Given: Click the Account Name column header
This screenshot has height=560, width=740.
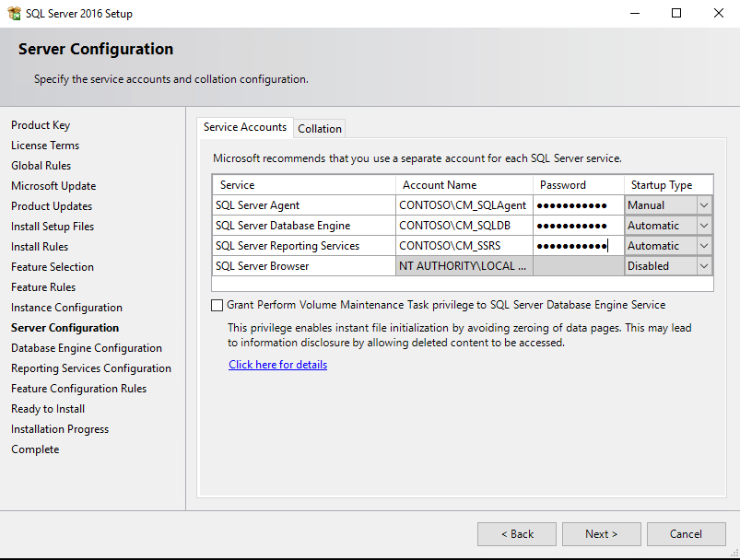Looking at the screenshot, I should 464,185.
